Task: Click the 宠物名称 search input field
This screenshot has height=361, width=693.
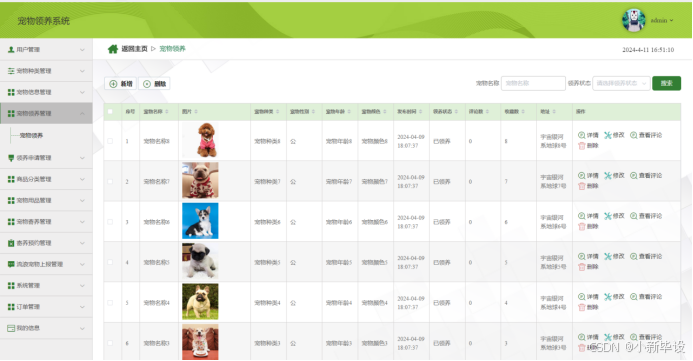Action: pyautogui.click(x=533, y=83)
